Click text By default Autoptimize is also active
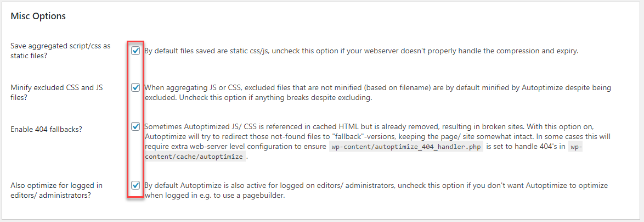This screenshot has height=222, width=644. click(375, 190)
